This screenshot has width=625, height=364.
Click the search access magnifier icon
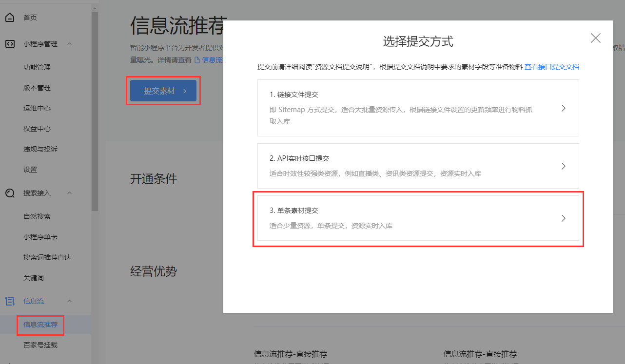tap(10, 193)
